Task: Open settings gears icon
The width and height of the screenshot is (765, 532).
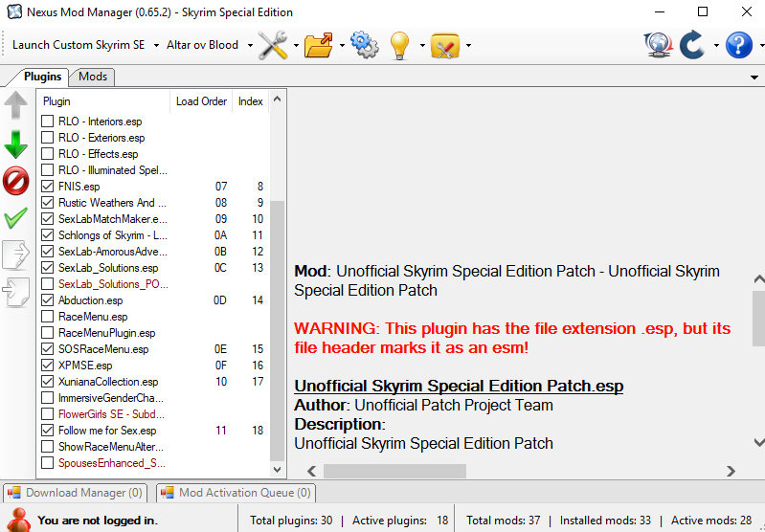Action: (x=364, y=45)
